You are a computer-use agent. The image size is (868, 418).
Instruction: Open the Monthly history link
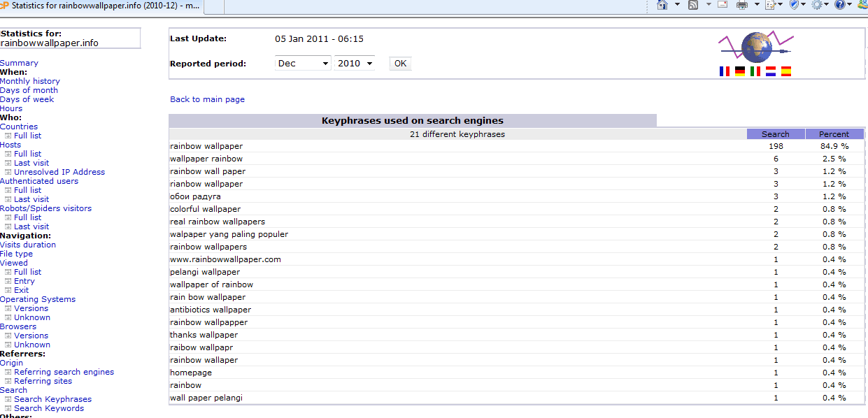click(30, 81)
